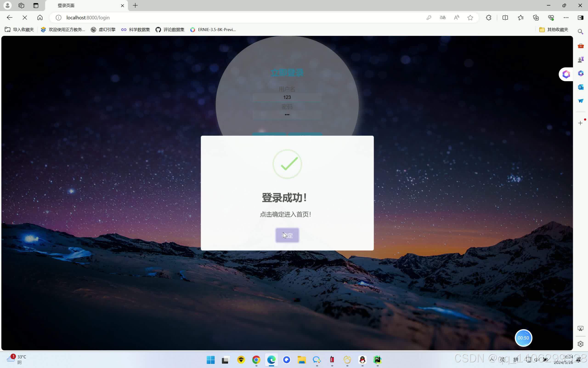Open the weather widget showing 33°C
Screen dimensions: 588x368
tap(17, 359)
